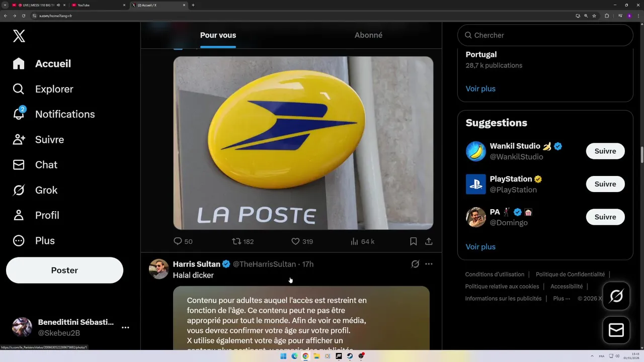Viewport: 644px width, 362px height.
Task: Switch to the YouTube browser tab
Action: tap(99, 5)
